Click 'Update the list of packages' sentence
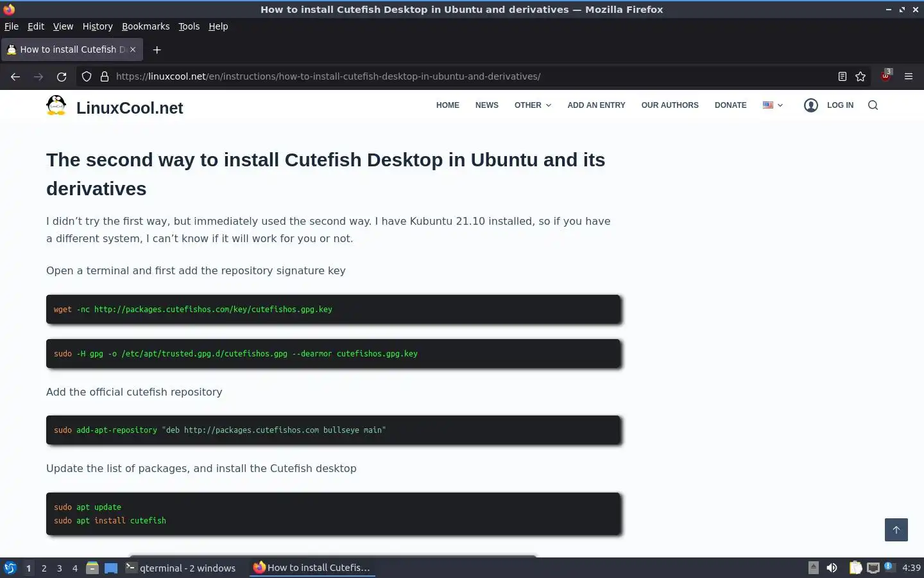Viewport: 924px width, 578px height. tap(201, 468)
